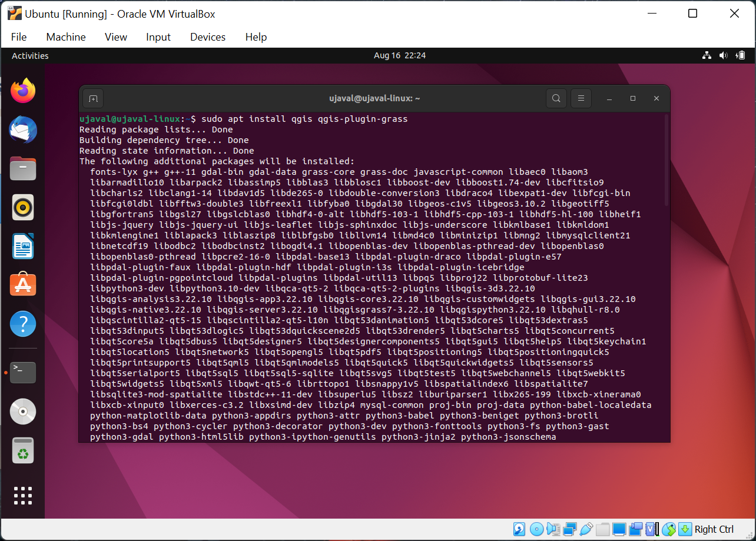This screenshot has width=756, height=541.
Task: Open the Trash from the dock
Action: tap(23, 451)
